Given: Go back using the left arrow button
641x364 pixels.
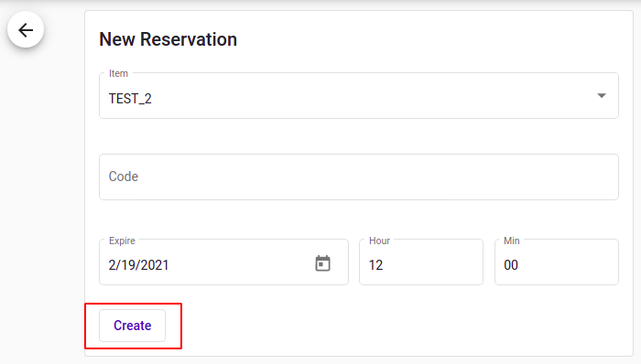Looking at the screenshot, I should 26,30.
